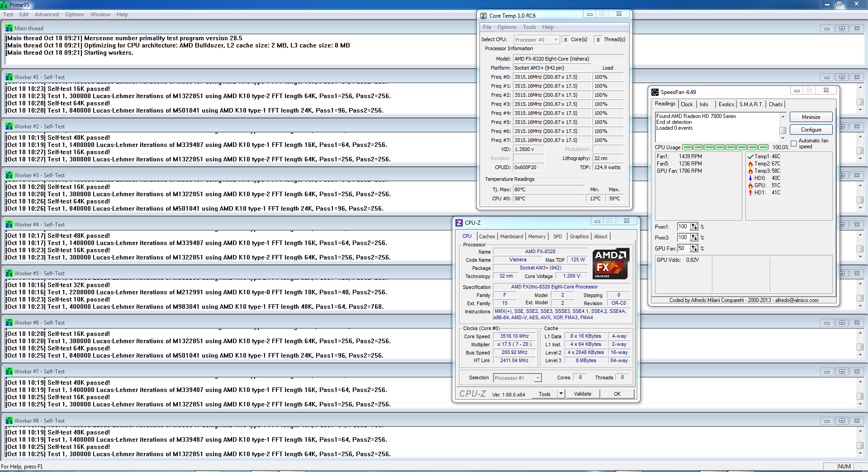This screenshot has height=472, width=868.
Task: Open the Tools dropdown arrow in CPU-Z
Action: click(561, 394)
